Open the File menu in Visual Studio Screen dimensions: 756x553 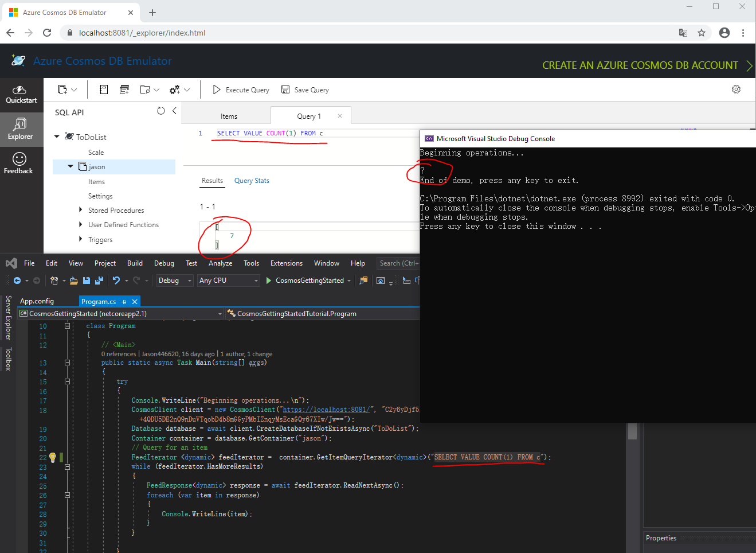coord(29,263)
